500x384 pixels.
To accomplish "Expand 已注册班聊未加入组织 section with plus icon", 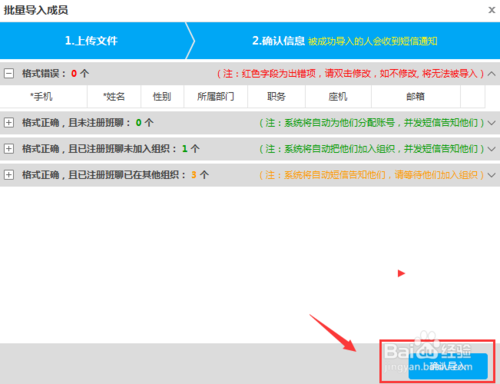I will [9, 149].
